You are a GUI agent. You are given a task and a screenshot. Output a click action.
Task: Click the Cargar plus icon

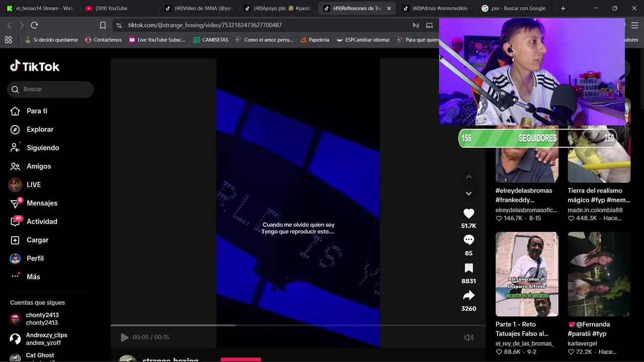coord(15,240)
